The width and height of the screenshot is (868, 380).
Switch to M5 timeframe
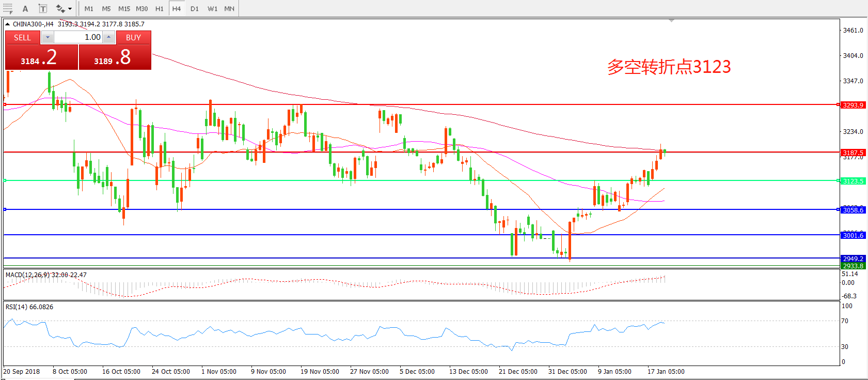tap(106, 9)
